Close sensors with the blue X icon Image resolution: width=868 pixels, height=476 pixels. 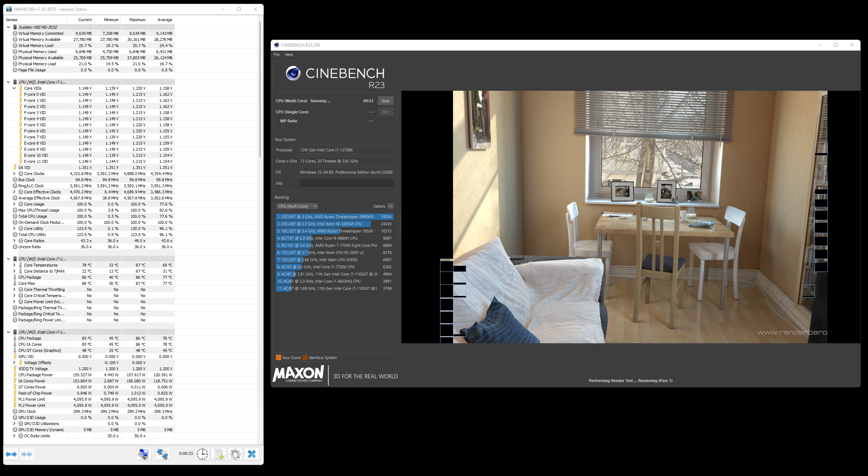pos(252,454)
